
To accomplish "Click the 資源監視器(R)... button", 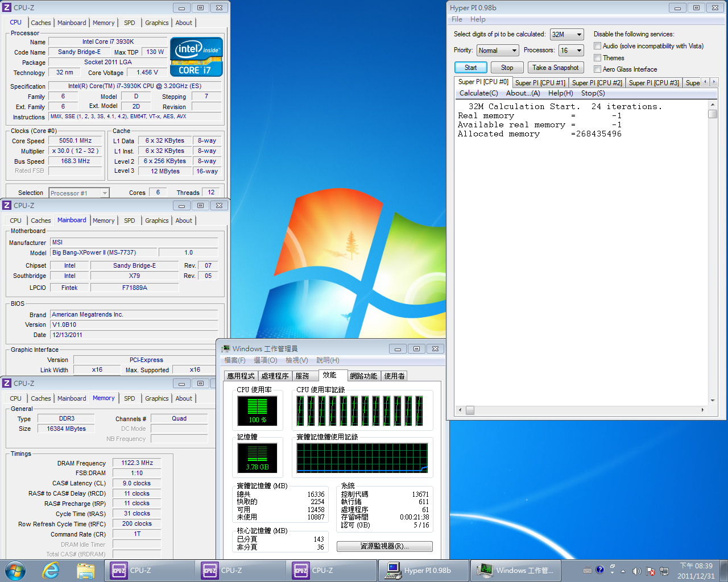I will click(384, 546).
